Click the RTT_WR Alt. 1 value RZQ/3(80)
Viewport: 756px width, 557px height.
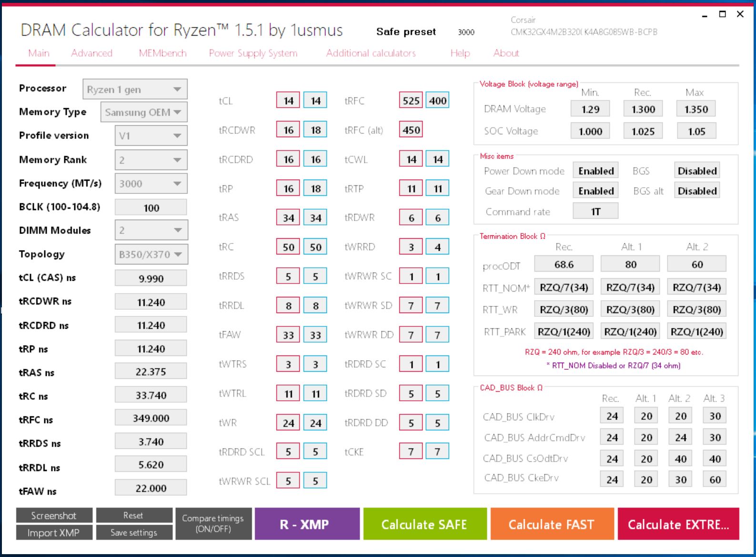click(630, 309)
